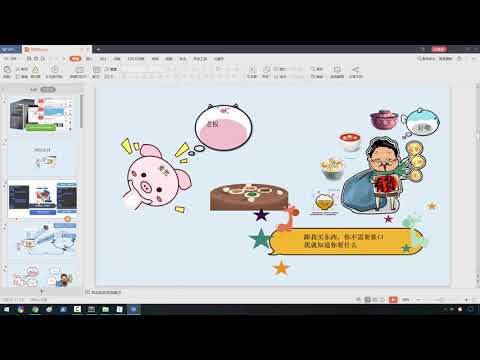Switch to the highlighted 开始 Home tab
Viewport: 480px width, 360px height.
[75, 59]
